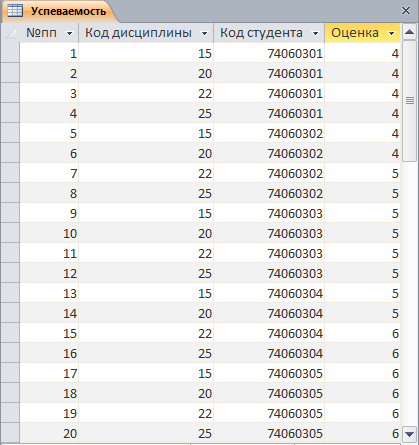Click Оценка cell 5 in row 14
This screenshot has width=419, height=445.
pos(363,313)
